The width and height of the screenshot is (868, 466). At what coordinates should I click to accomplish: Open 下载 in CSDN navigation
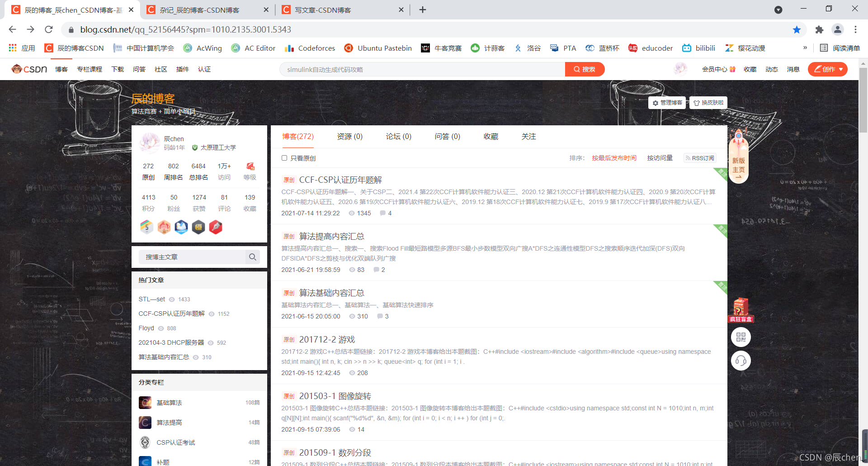click(118, 69)
